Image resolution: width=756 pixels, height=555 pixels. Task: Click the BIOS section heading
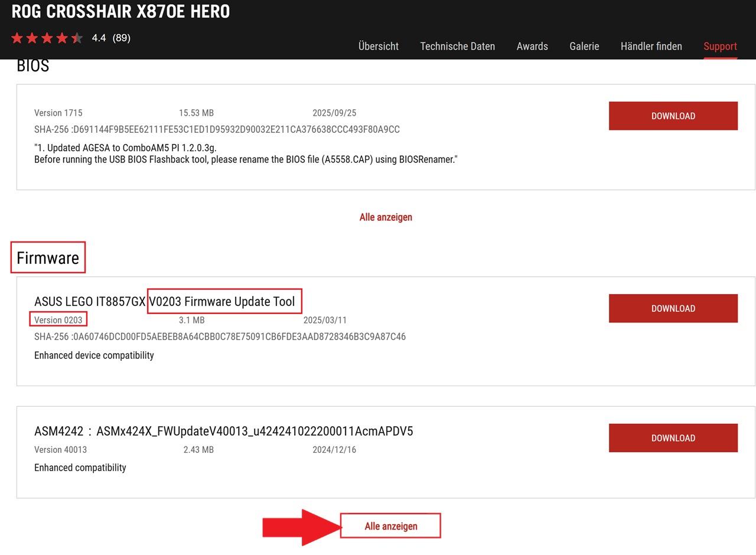(32, 66)
